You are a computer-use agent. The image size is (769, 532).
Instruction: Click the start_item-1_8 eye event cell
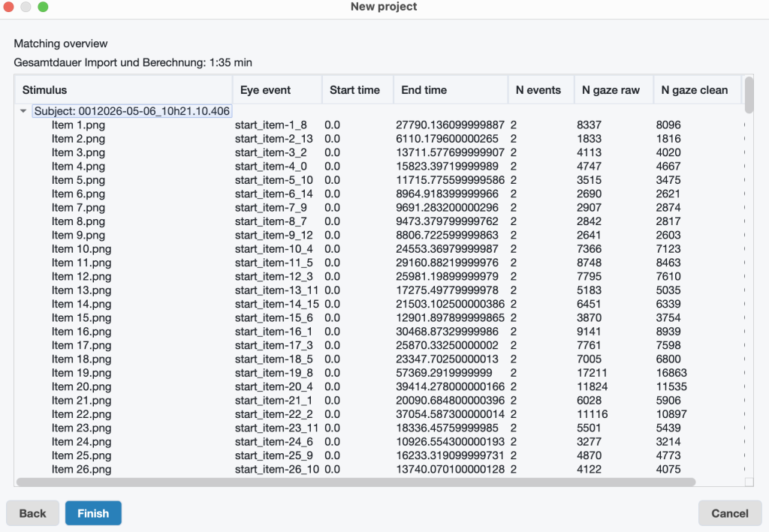point(270,125)
